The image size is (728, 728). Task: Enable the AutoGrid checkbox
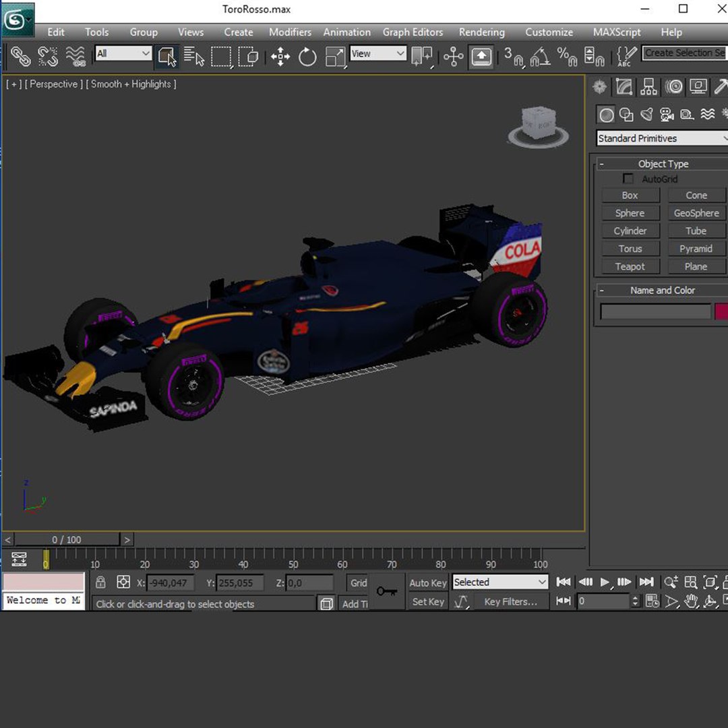click(x=628, y=179)
